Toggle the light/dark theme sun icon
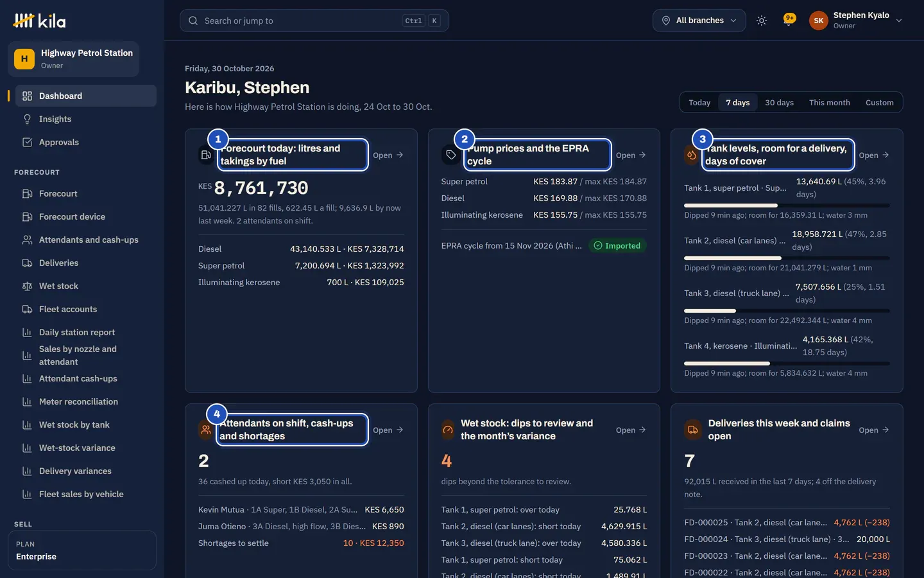 [x=762, y=21]
